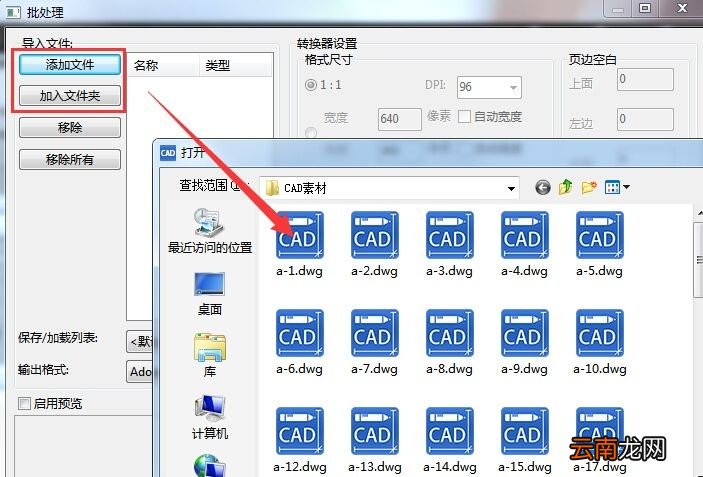This screenshot has width=703, height=477.
Task: Select the a-2.dwg file icon
Action: tap(374, 235)
